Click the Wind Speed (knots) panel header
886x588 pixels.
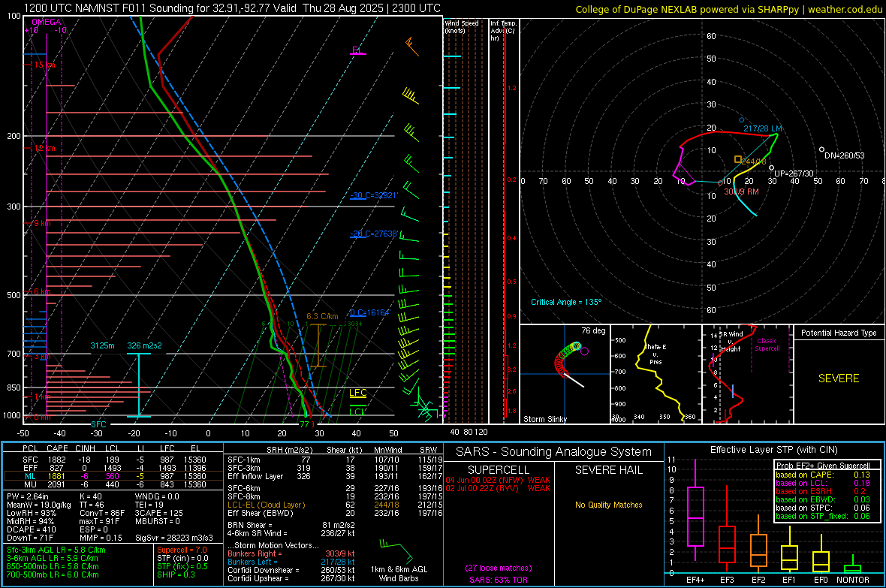(x=462, y=26)
